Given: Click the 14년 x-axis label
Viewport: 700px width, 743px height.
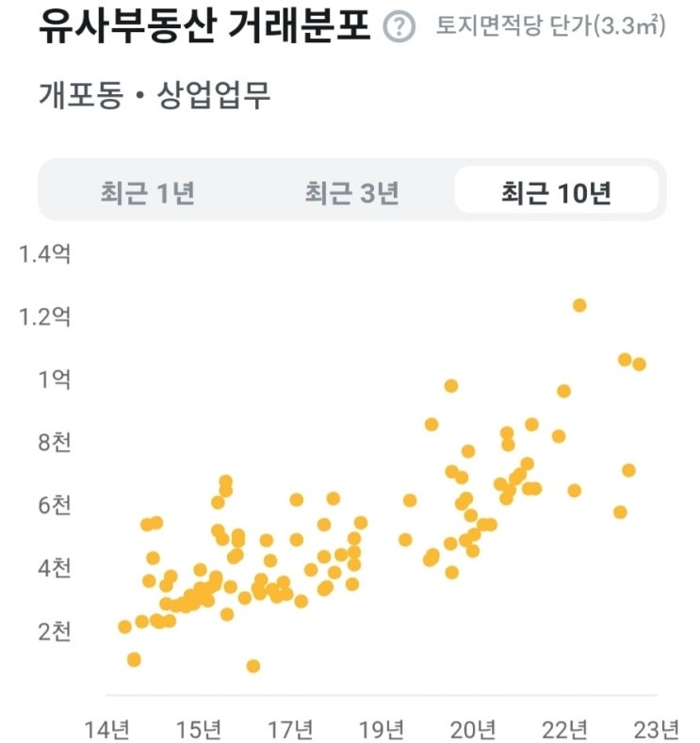Looking at the screenshot, I should point(106,728).
